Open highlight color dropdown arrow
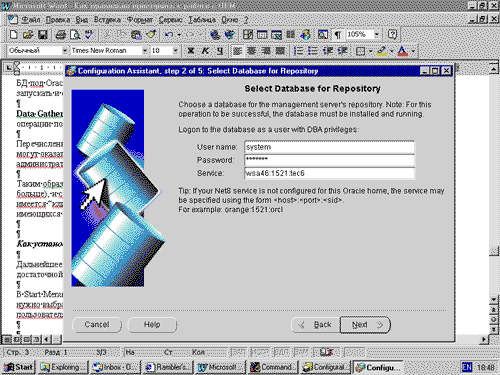 point(392,51)
